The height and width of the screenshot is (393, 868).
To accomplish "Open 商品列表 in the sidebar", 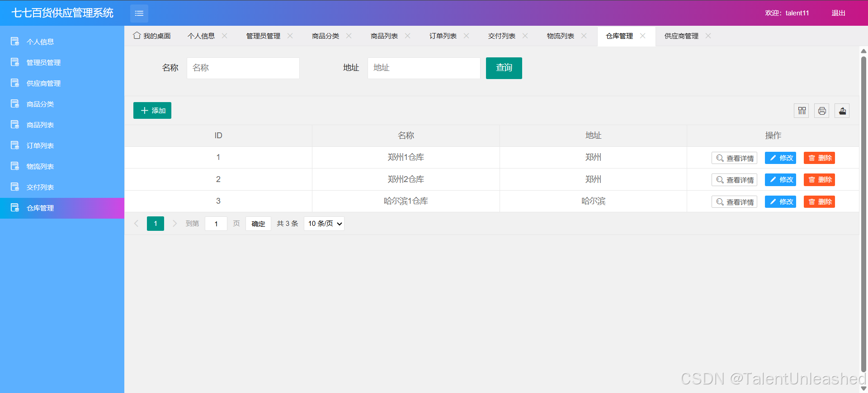I will coord(62,125).
